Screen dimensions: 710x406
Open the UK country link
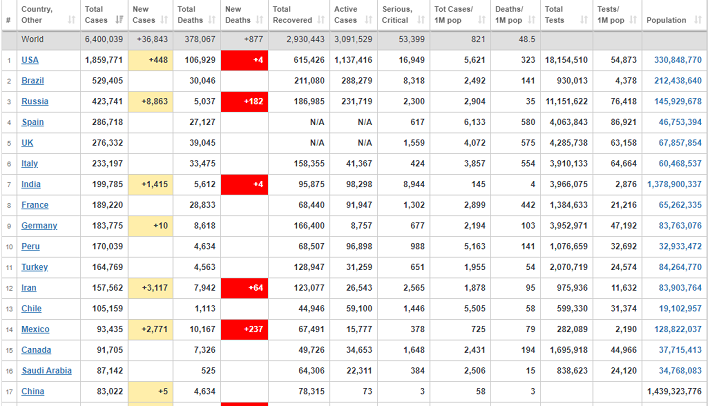27,143
